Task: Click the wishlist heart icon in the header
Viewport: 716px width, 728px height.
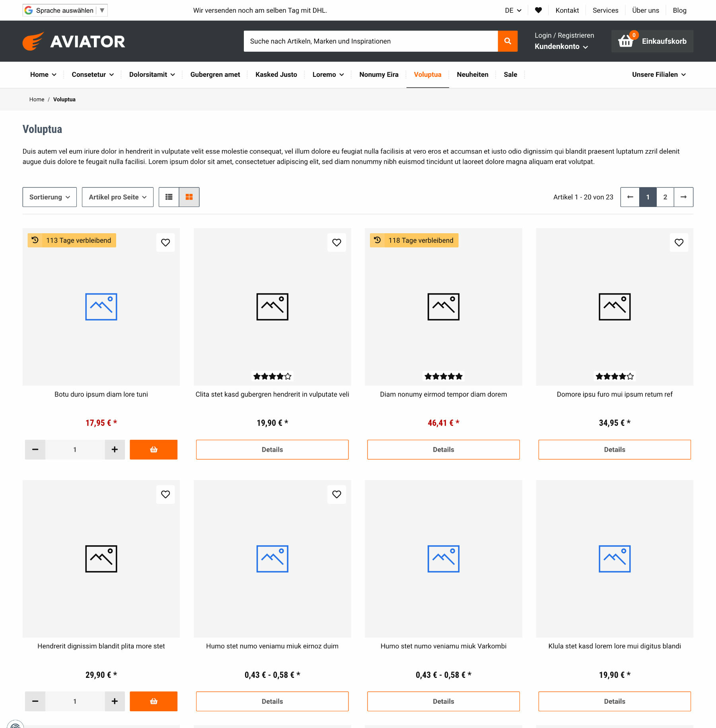Action: tap(539, 10)
